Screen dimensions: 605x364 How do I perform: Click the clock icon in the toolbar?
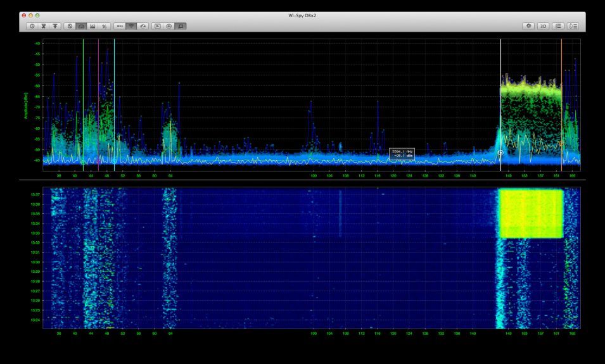[x=32, y=26]
